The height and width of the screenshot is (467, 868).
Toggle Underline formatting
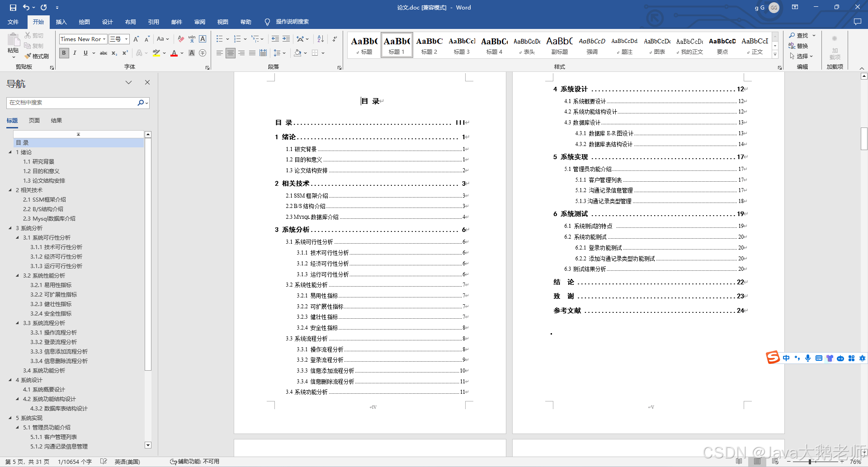(x=85, y=53)
